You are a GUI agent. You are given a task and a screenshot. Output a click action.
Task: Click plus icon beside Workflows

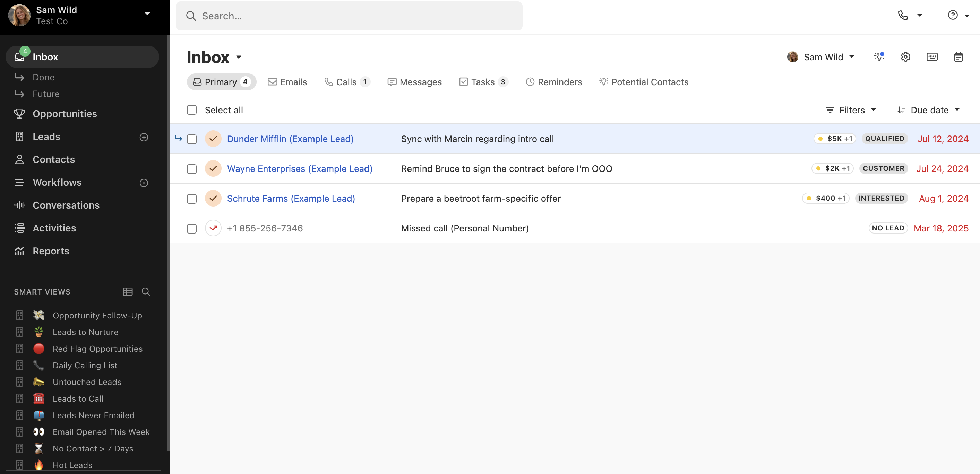(144, 183)
